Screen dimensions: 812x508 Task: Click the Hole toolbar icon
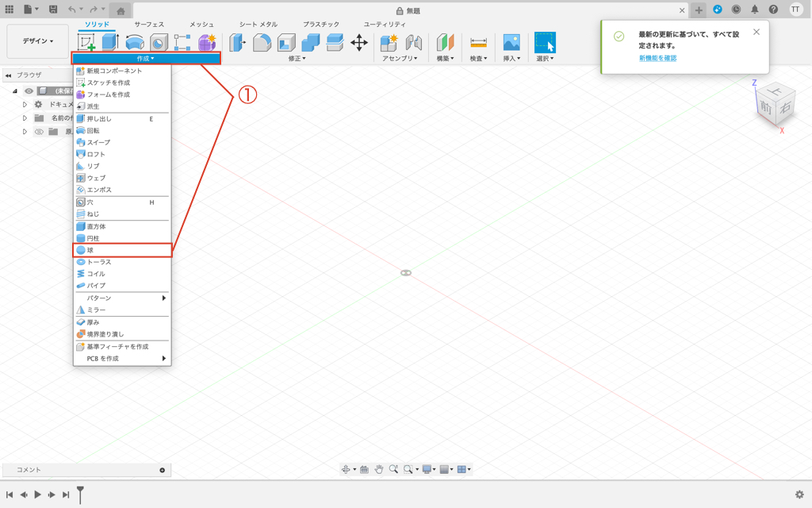[x=159, y=43]
